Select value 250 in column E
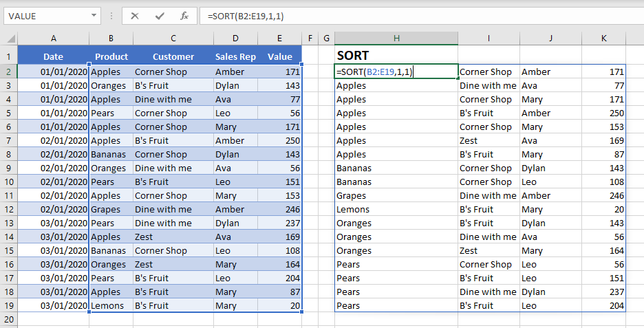The width and height of the screenshot is (644, 328). point(280,141)
